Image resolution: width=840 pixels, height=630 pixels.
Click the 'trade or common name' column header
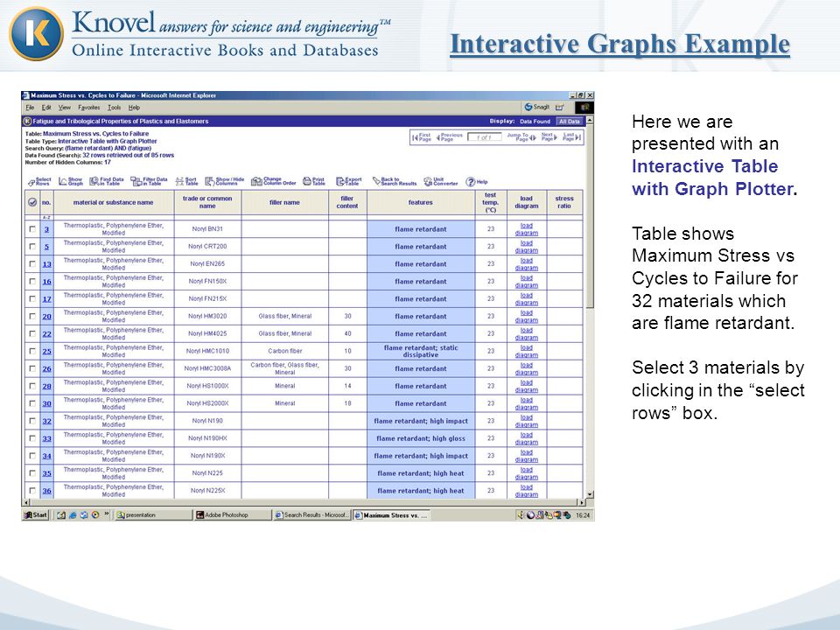(x=208, y=202)
